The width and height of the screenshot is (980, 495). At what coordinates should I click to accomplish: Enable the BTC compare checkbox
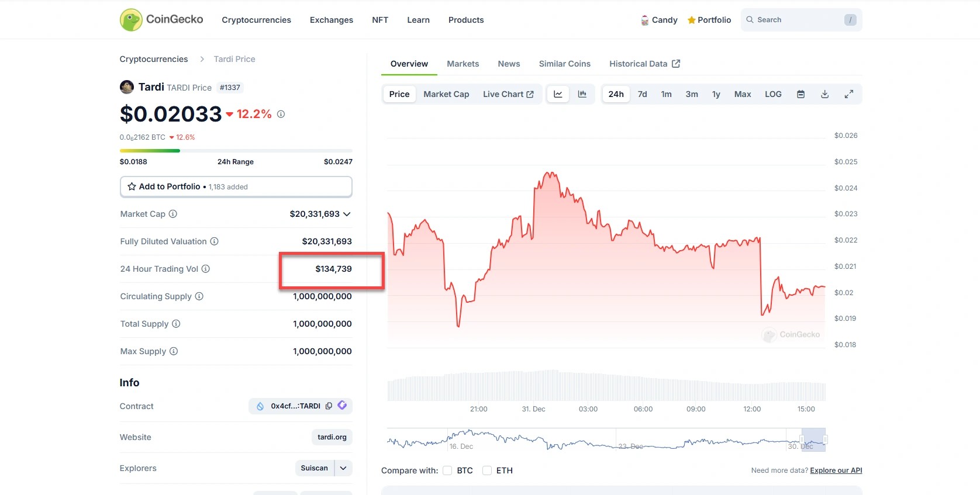448,470
